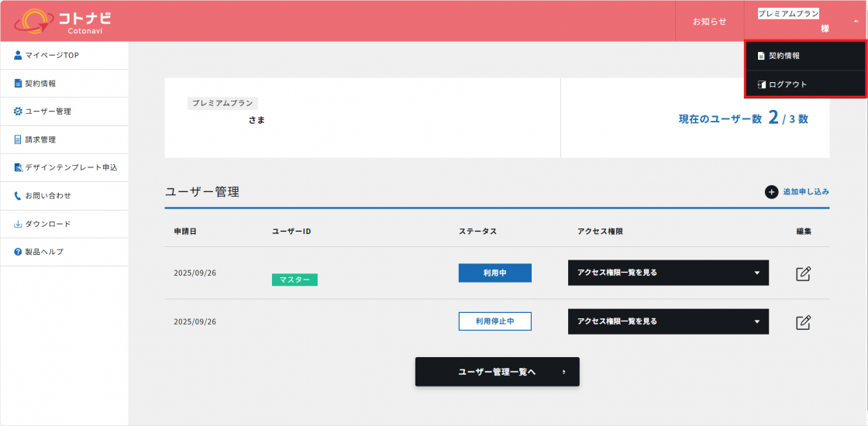Screen dimensions: 868x426
Task: Open デザインテンプレート申込 from the sidebar
Action: point(65,167)
